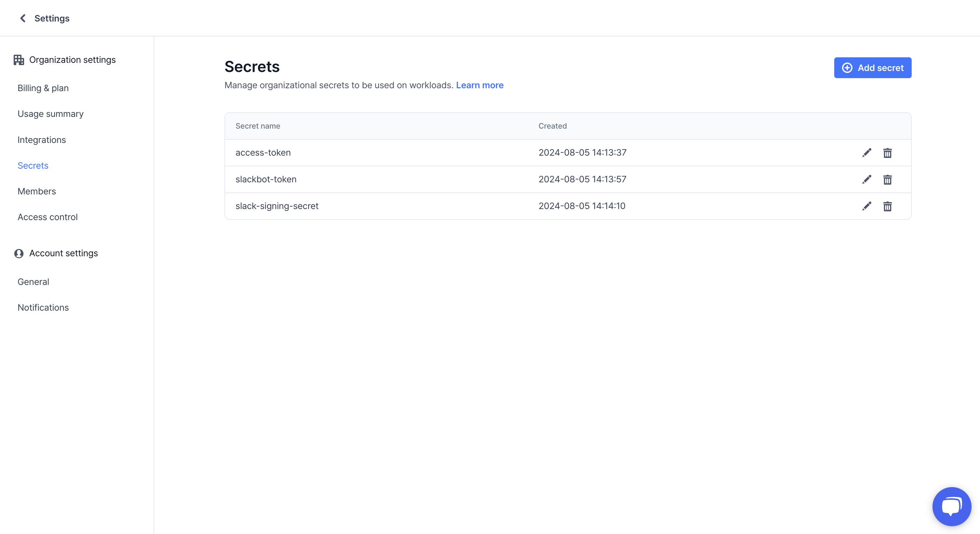Open the chat support bubble

point(951,506)
